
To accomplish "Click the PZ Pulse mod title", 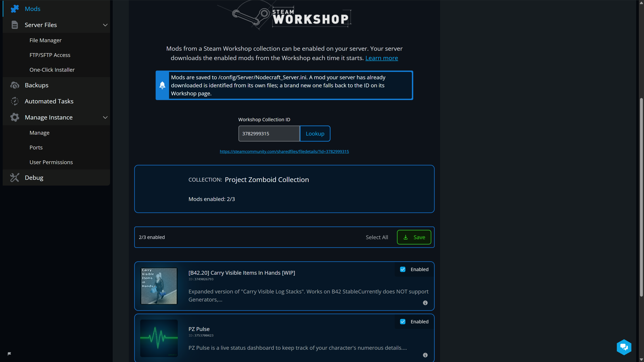I will pos(199,329).
